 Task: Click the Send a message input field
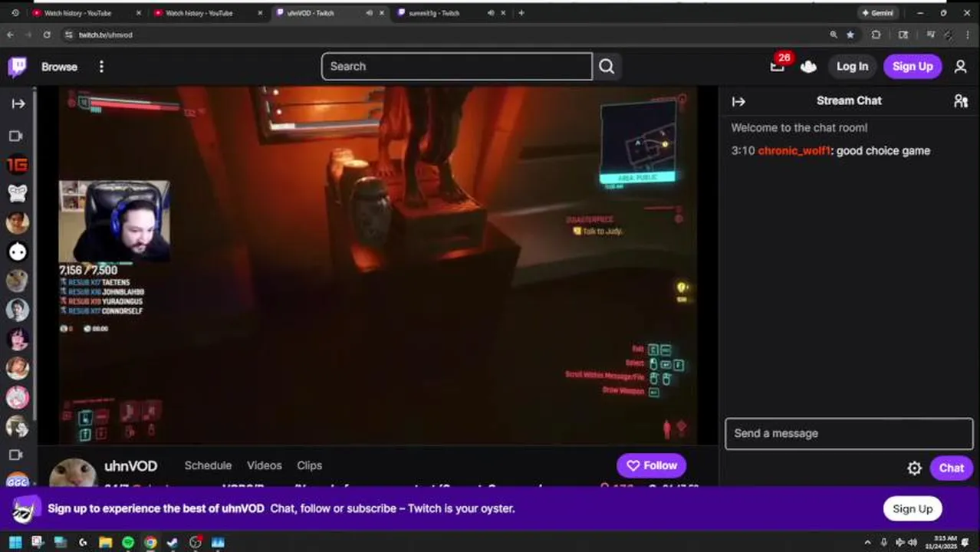[849, 434]
